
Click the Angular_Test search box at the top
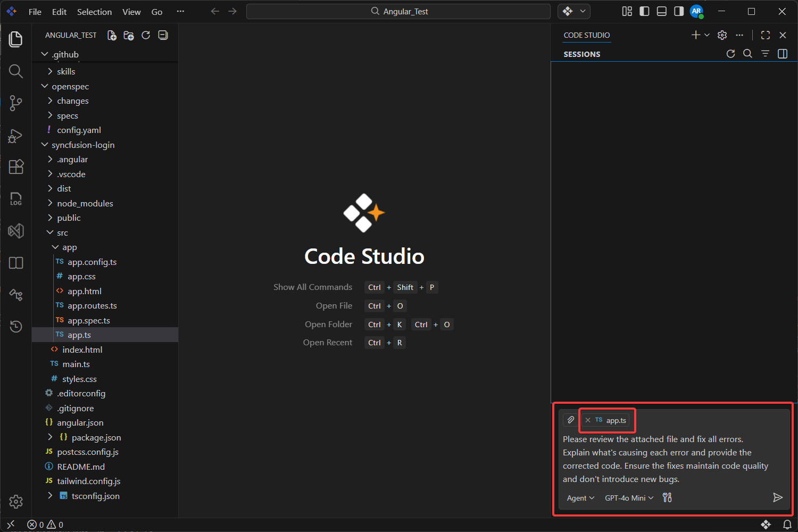(x=398, y=11)
